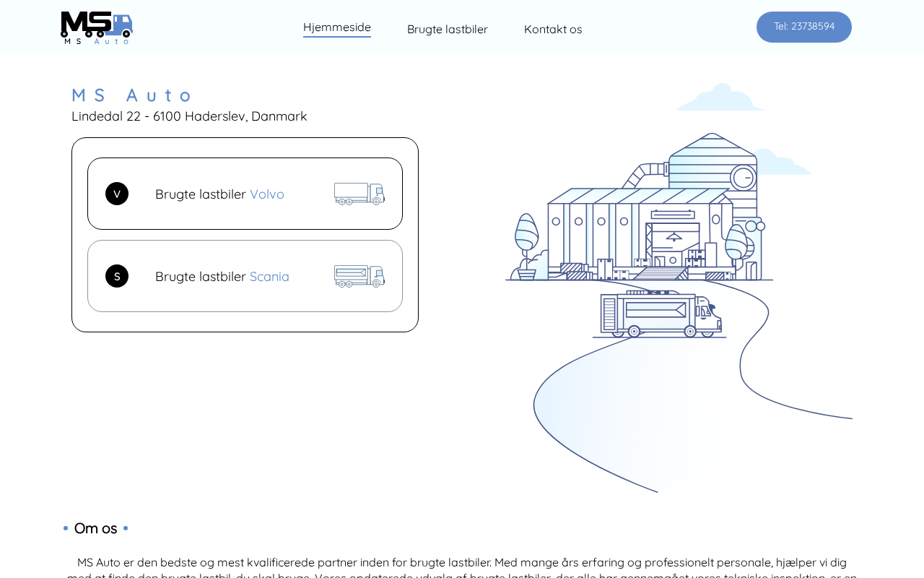Open the Hjemmeside menu item
Screen dimensions: 924x578
coord(337,27)
